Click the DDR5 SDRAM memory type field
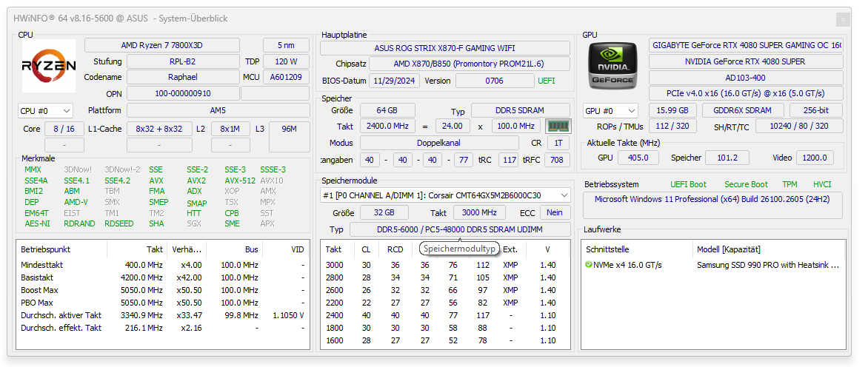The image size is (868, 367). coord(521,110)
